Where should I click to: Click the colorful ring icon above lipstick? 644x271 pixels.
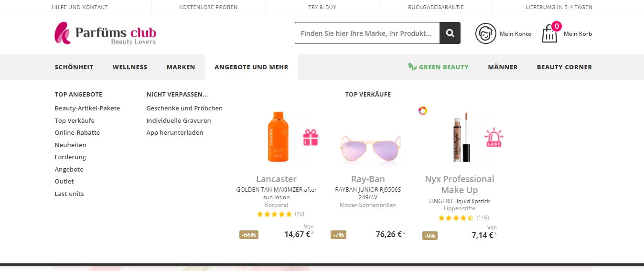[x=422, y=111]
